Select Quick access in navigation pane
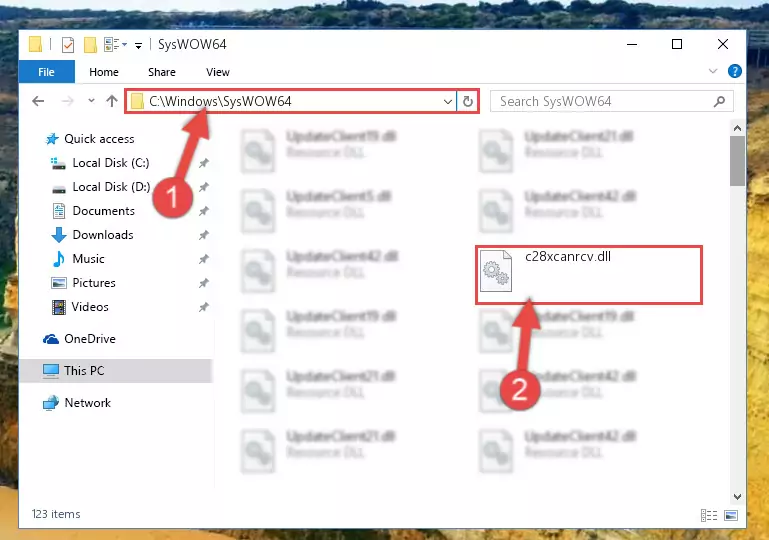The image size is (769, 540). (x=99, y=139)
